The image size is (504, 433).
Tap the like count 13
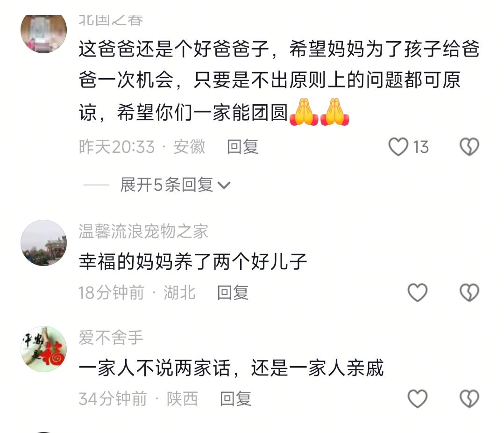(x=421, y=147)
